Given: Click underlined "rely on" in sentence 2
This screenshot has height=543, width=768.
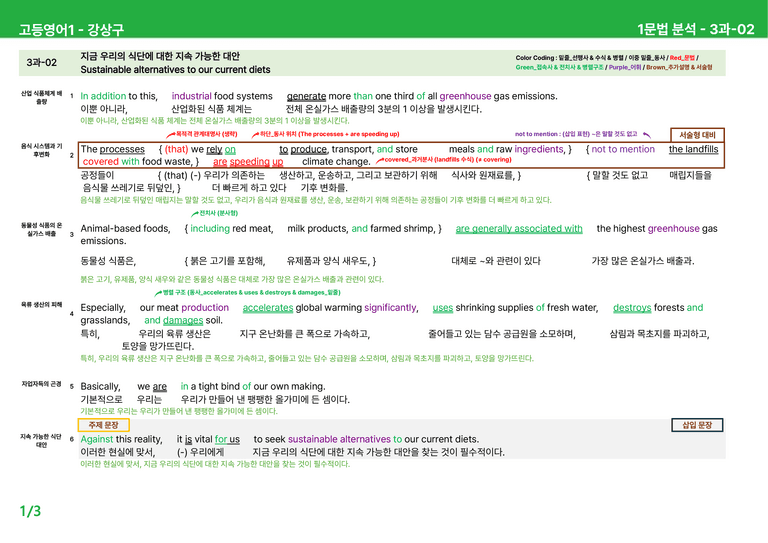Looking at the screenshot, I should 221,149.
